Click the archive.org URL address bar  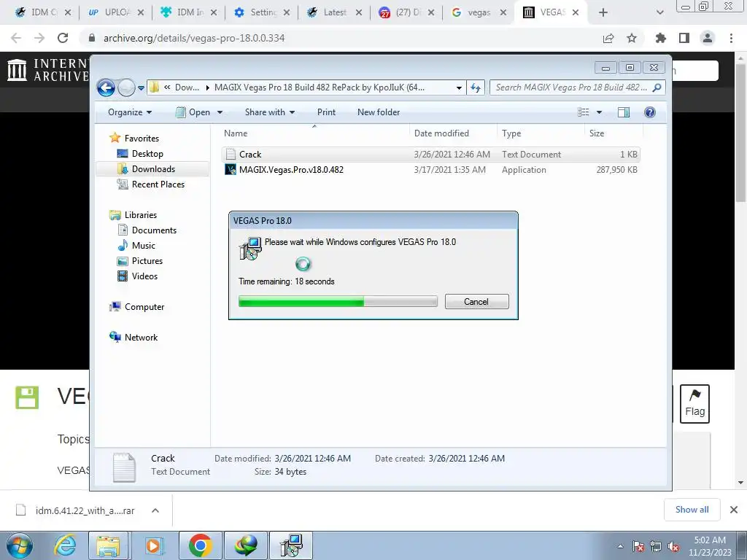[194, 38]
